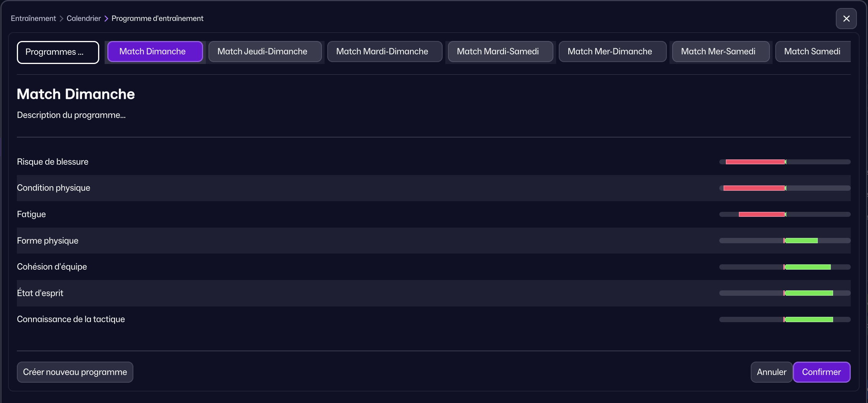Go to Entraînement in breadcrumb
The width and height of the screenshot is (868, 403).
pos(33,18)
